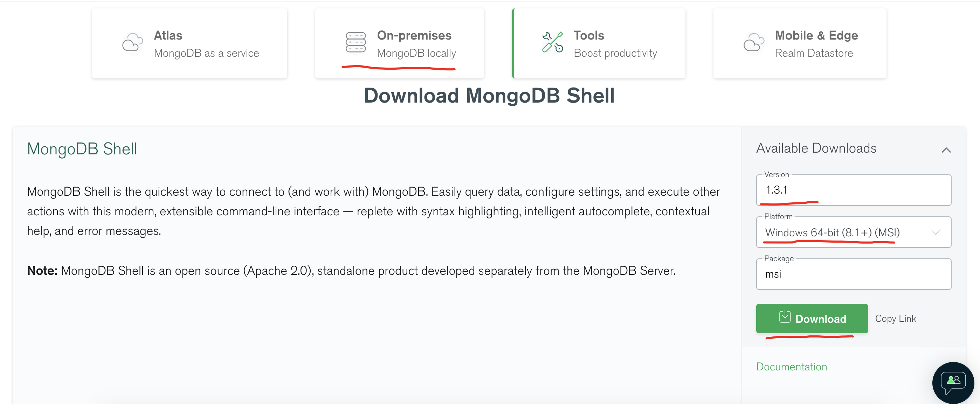Click the download arrow icon inside Download button

[785, 319]
